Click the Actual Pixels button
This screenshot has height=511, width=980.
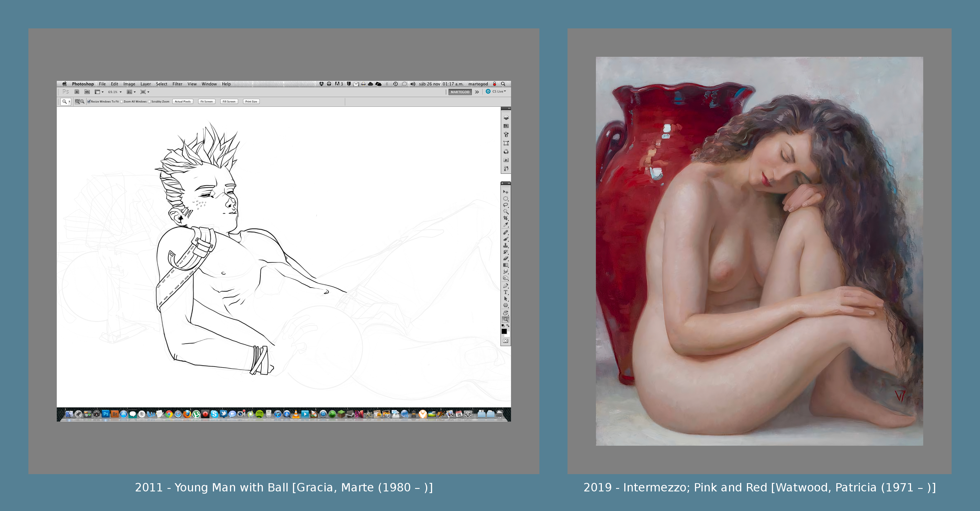pos(183,102)
